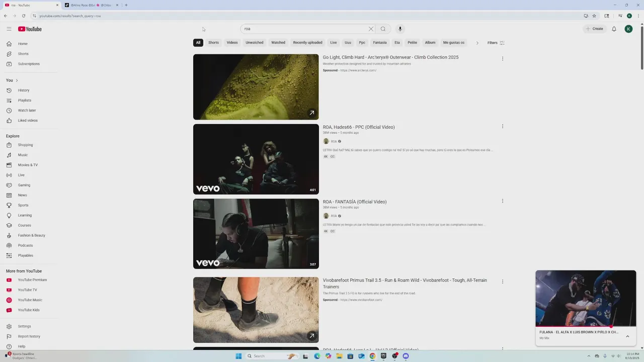Open Shorts in the sidebar

point(30,54)
